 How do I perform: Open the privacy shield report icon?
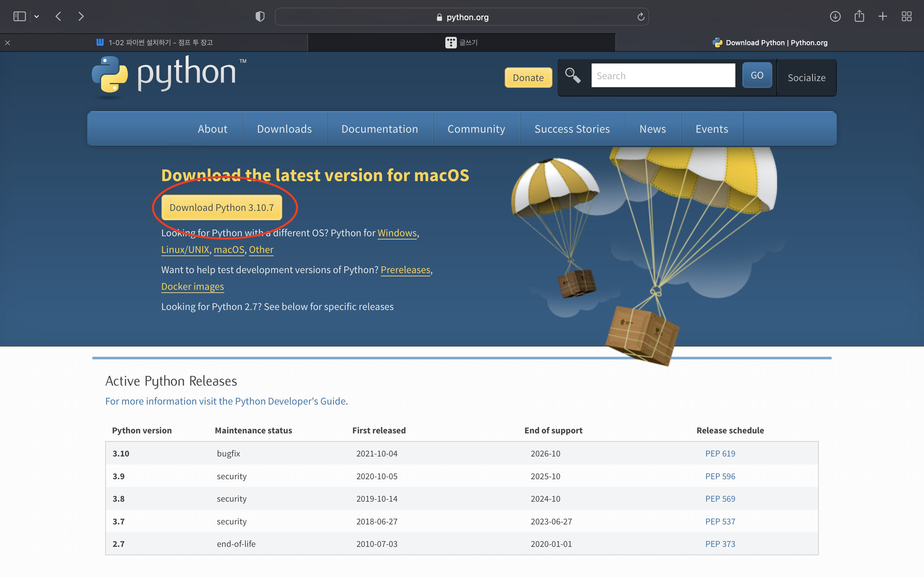pos(260,16)
